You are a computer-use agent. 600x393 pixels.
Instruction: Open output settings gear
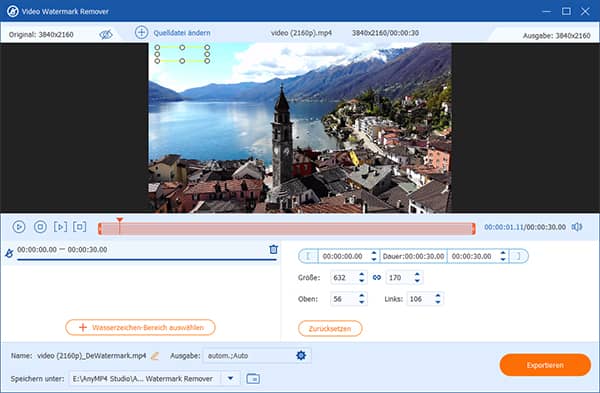301,355
